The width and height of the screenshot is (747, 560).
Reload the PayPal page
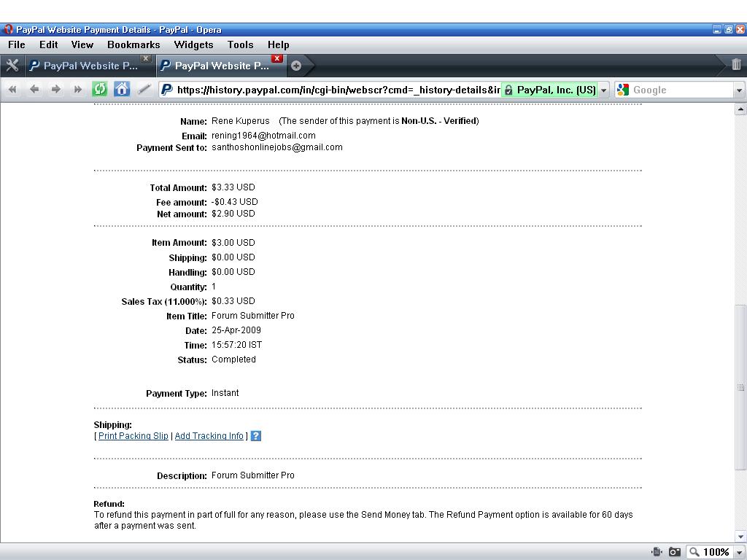tap(99, 89)
